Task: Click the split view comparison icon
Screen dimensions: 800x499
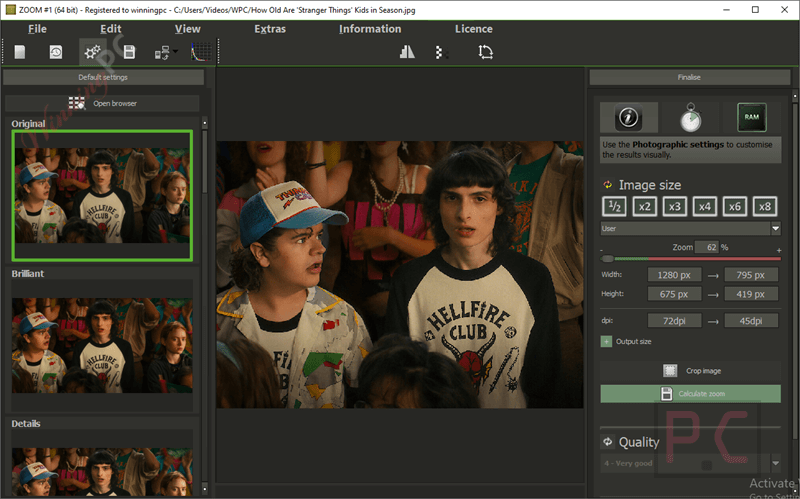Action: pos(442,52)
